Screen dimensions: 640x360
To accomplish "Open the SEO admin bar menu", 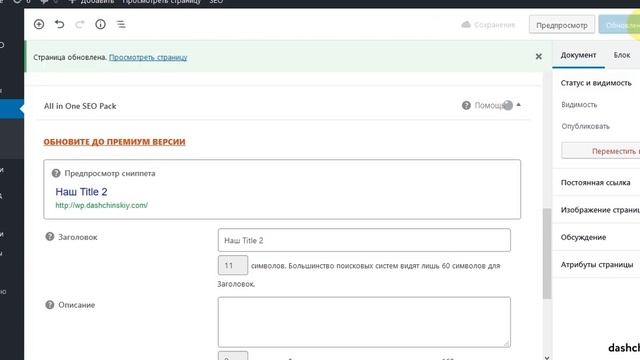I will pyautogui.click(x=216, y=2).
